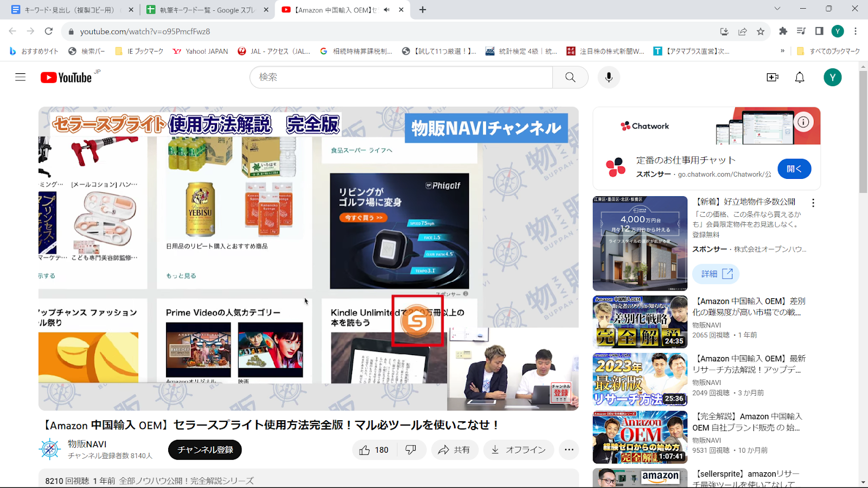868x488 pixels.
Task: Open the Create video icon
Action: point(773,77)
